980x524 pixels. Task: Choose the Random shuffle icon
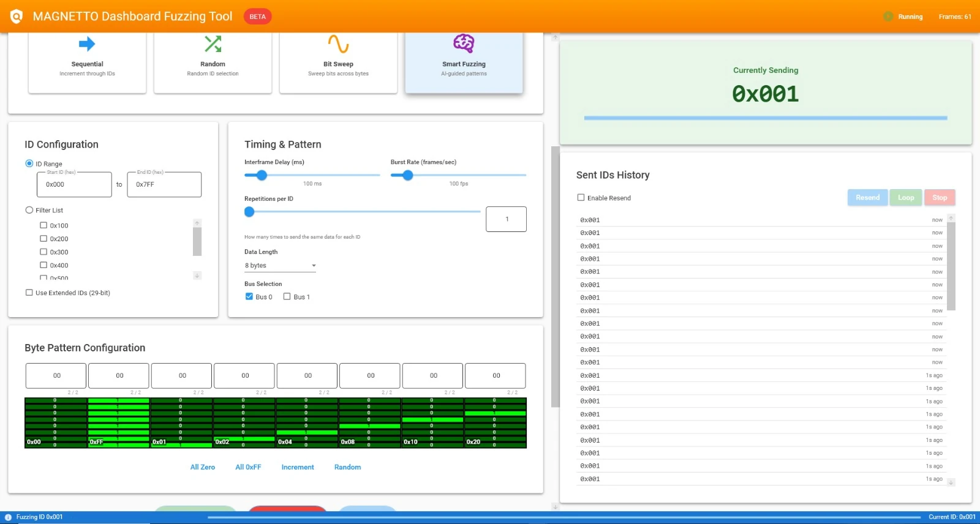pos(213,44)
